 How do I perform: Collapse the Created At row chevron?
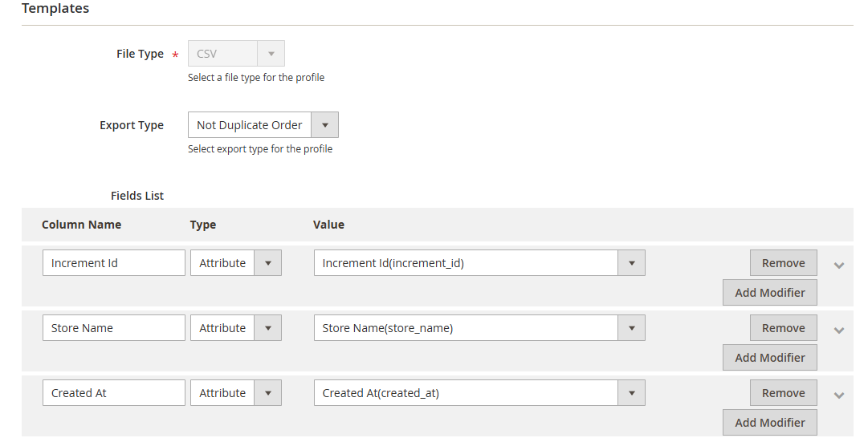[839, 395]
